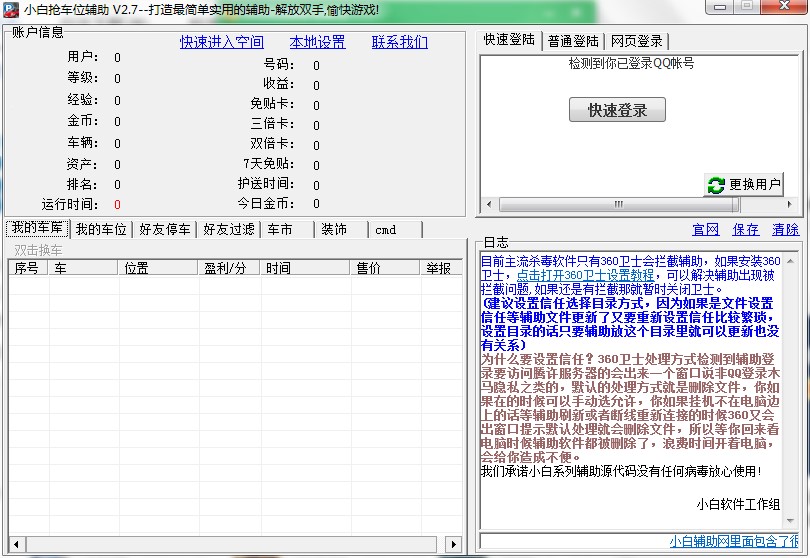The width and height of the screenshot is (810, 558).
Task: Open the 快速进入空间 link
Action: tap(222, 42)
